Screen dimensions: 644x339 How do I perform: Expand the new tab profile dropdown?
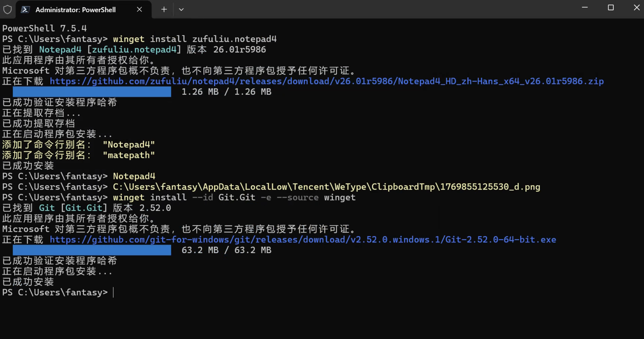181,10
